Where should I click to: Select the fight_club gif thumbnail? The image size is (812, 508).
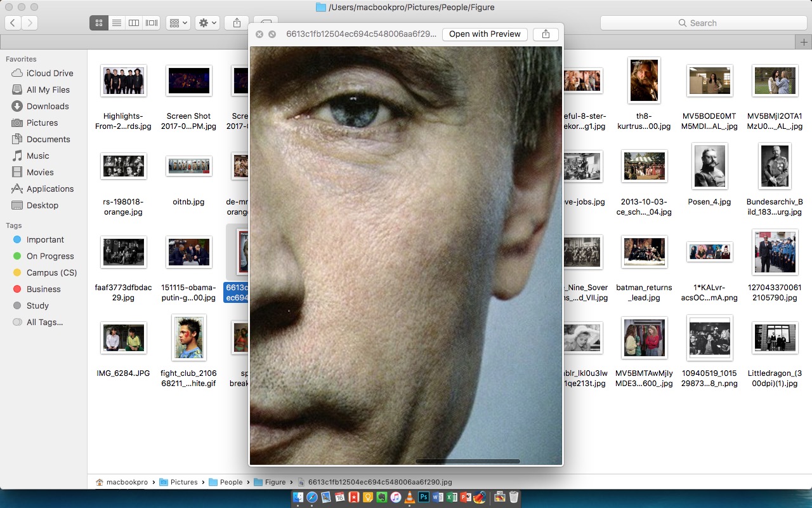pos(188,338)
